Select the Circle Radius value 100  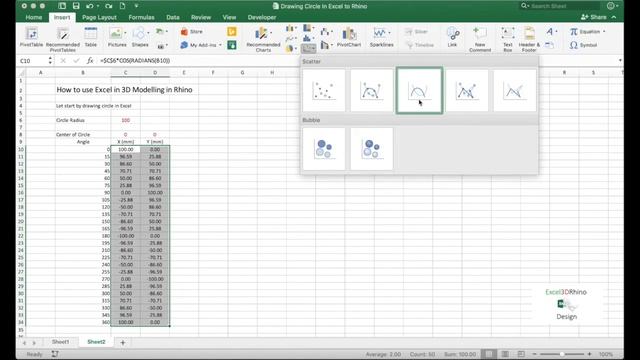125,120
